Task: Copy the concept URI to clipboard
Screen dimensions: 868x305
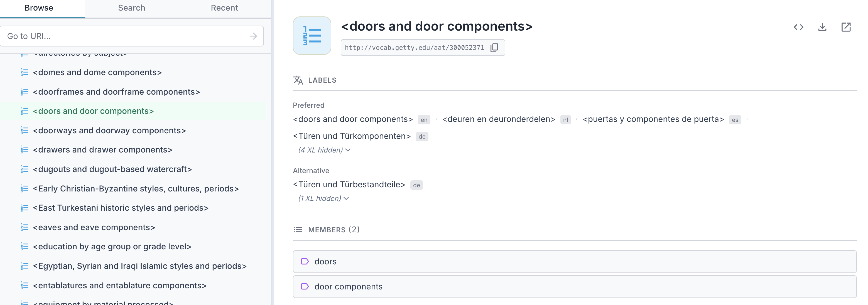Action: 494,48
